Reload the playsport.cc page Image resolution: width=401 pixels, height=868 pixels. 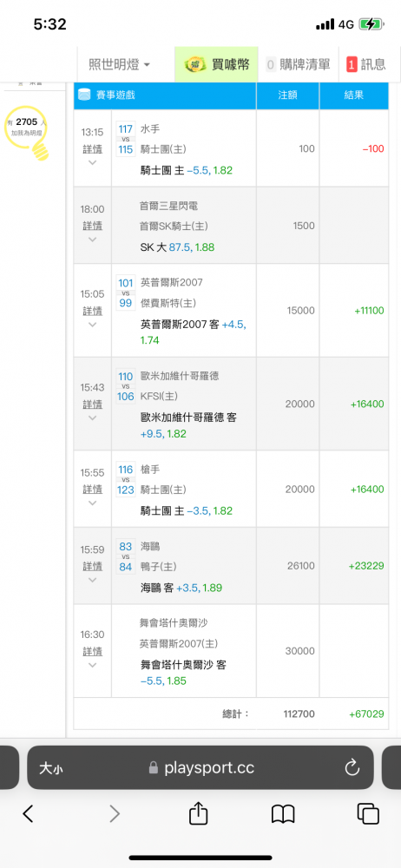[x=352, y=767]
